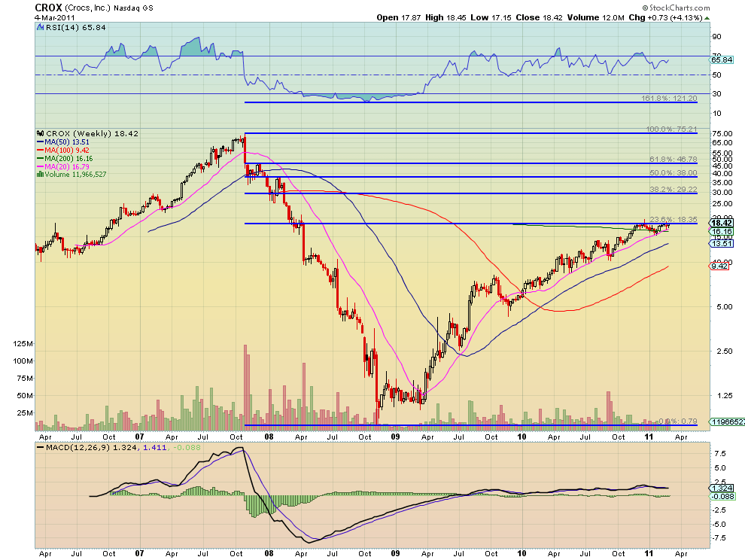Click the 18.42 last-price tag on right axis
The width and height of the screenshot is (745, 560).
coord(722,223)
